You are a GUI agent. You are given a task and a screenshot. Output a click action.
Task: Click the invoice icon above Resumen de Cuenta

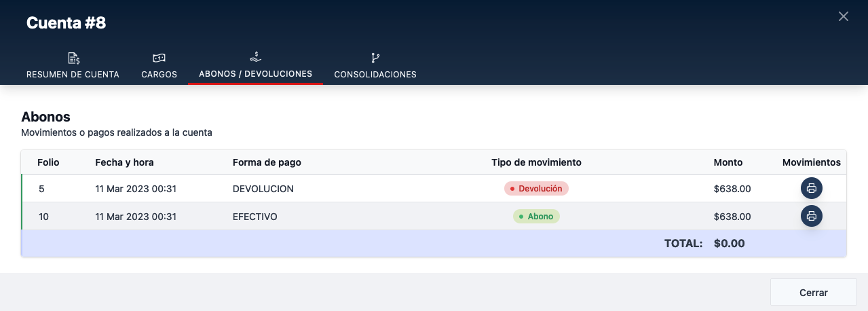point(73,58)
